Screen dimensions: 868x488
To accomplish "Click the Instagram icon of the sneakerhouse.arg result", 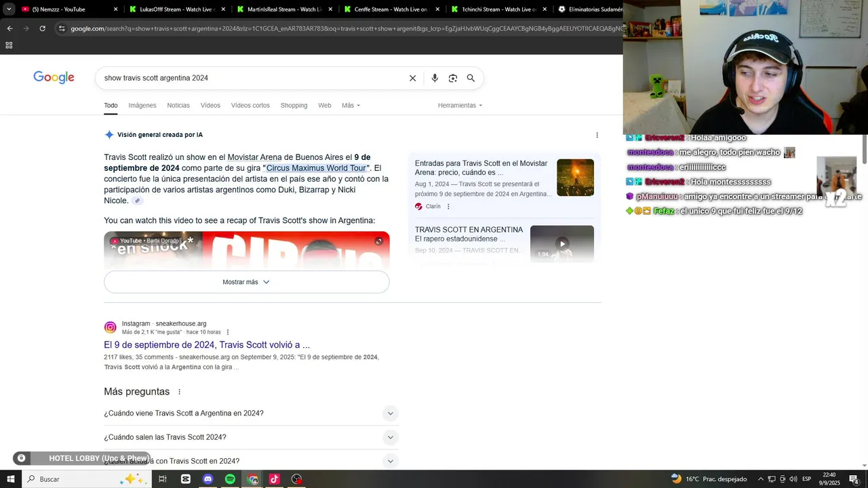I will (x=110, y=328).
